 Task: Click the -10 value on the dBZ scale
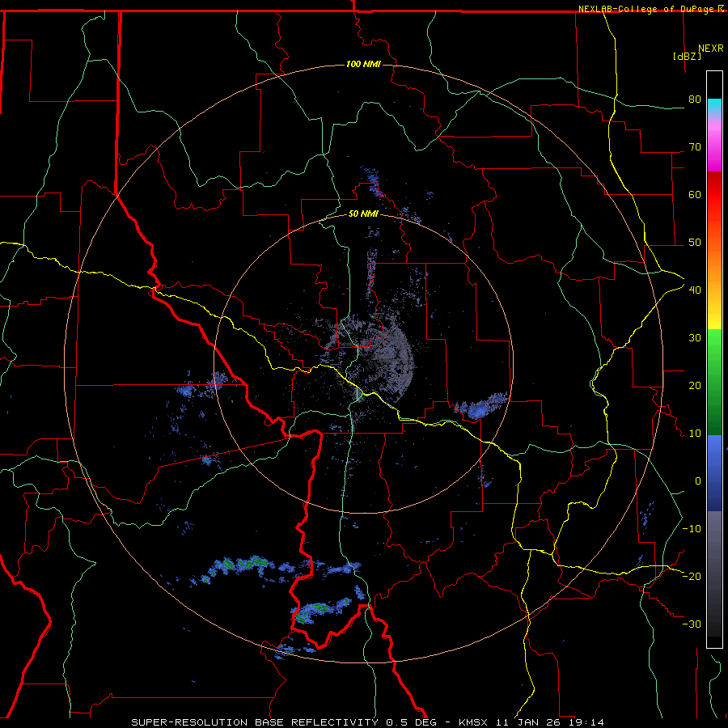pos(692,529)
